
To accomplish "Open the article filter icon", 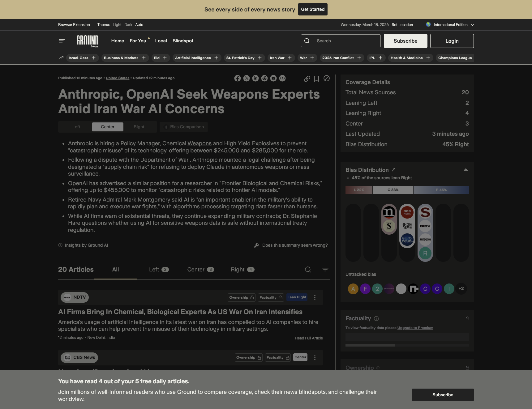I will pos(325,270).
